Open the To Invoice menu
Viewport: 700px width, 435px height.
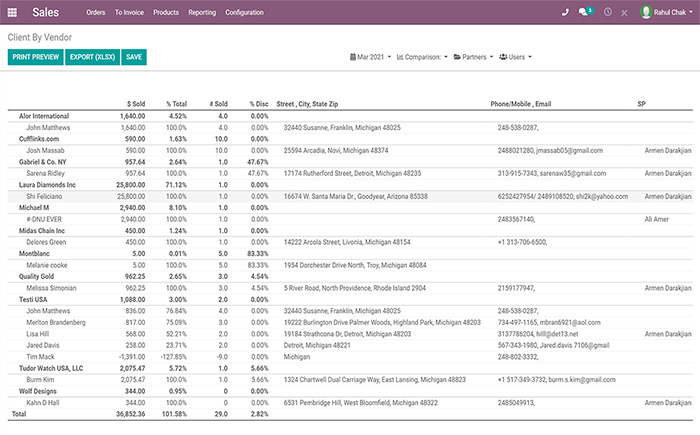tap(129, 13)
